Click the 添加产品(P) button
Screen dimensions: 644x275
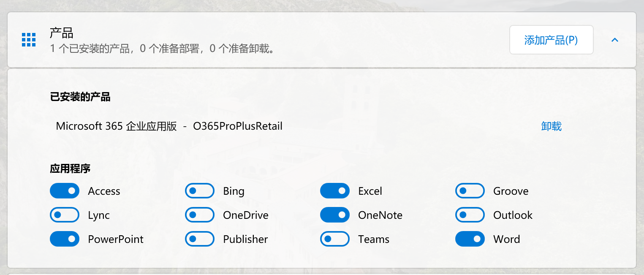(x=551, y=40)
